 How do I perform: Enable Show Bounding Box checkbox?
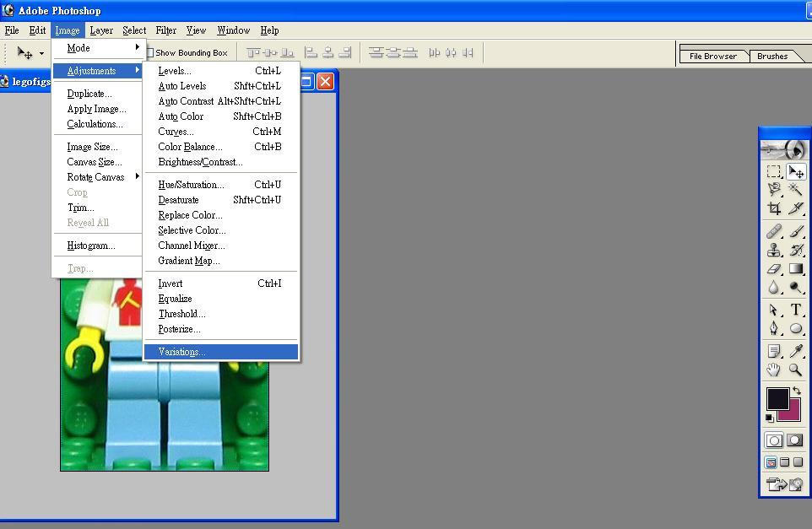point(149,53)
